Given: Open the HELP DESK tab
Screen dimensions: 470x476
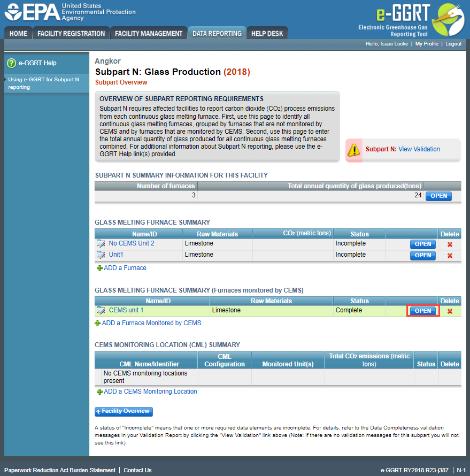Looking at the screenshot, I should coord(267,33).
